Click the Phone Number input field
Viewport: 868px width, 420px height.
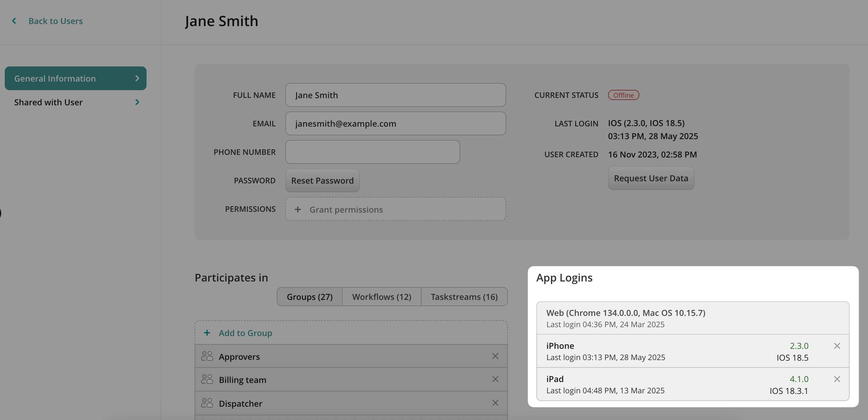point(372,152)
